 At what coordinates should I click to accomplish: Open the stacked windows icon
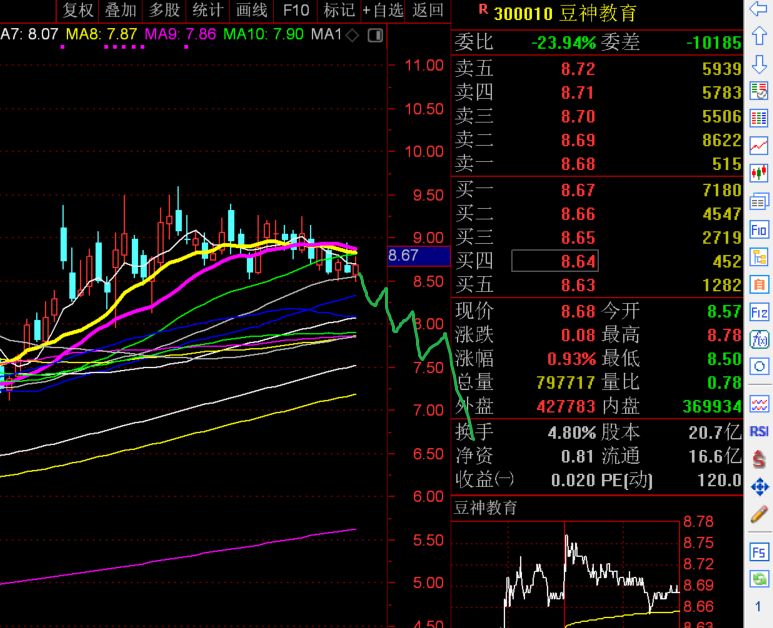(x=759, y=202)
